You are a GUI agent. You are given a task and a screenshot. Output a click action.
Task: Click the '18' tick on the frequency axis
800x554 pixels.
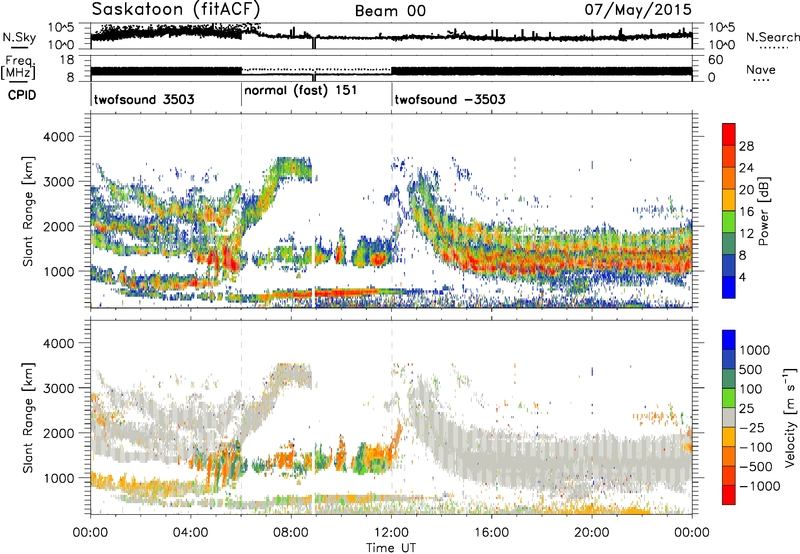(x=67, y=60)
